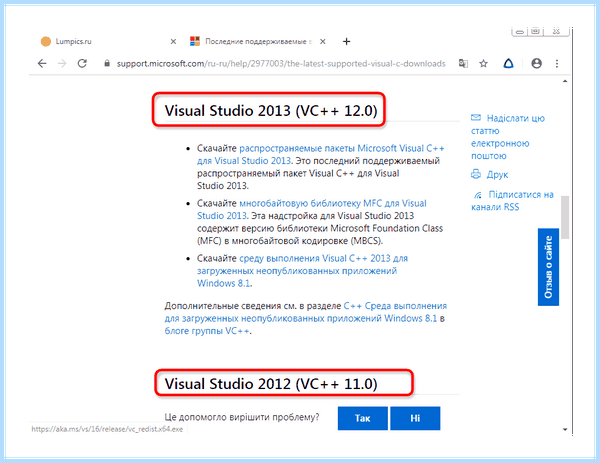600x463 pixels.
Task: View site security via the padlock icon
Action: click(107, 64)
